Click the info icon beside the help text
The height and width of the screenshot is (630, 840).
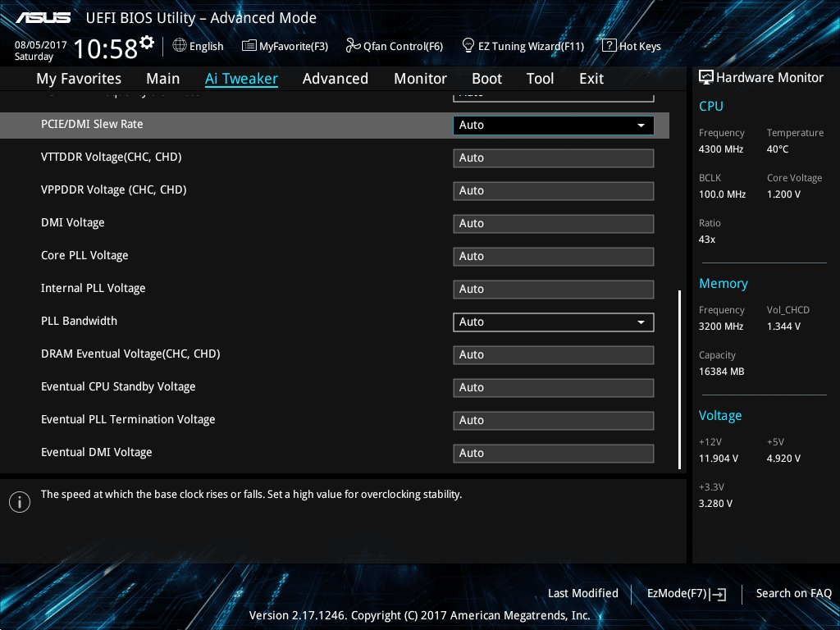click(x=20, y=502)
